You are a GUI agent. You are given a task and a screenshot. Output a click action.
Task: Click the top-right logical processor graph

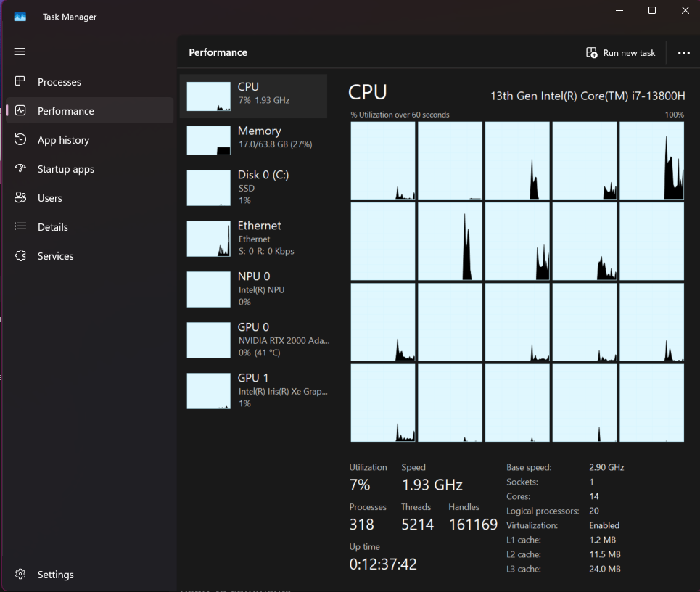651,160
